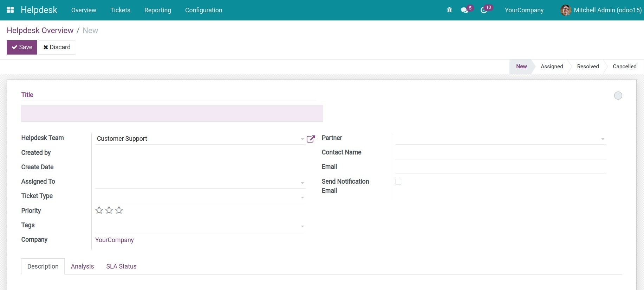
Task: Set priority to two stars
Action: pyautogui.click(x=109, y=210)
